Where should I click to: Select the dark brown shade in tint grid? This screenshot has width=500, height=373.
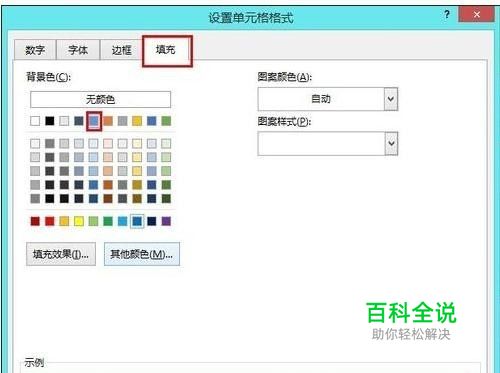coord(108,199)
